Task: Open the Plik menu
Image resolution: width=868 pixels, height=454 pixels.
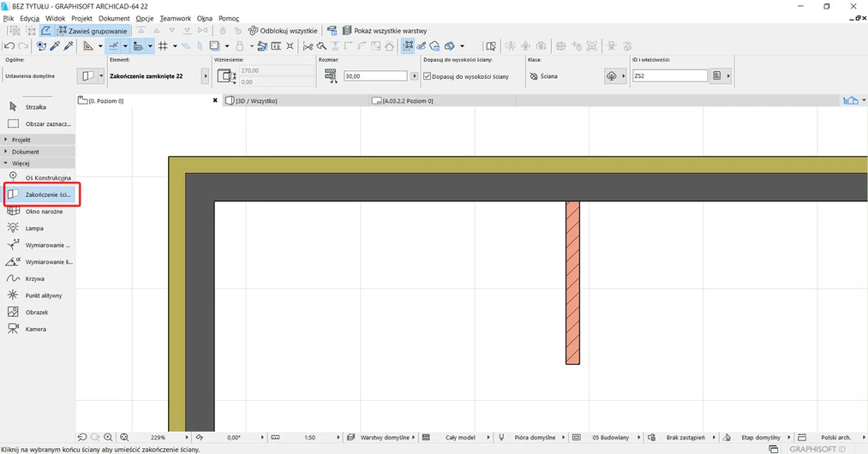Action: point(9,18)
